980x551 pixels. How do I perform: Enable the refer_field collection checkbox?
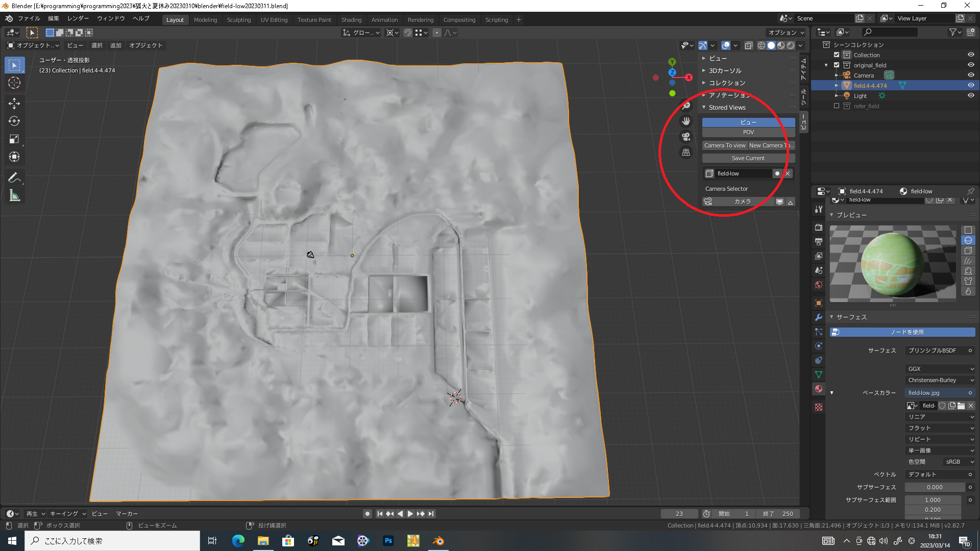(x=837, y=106)
